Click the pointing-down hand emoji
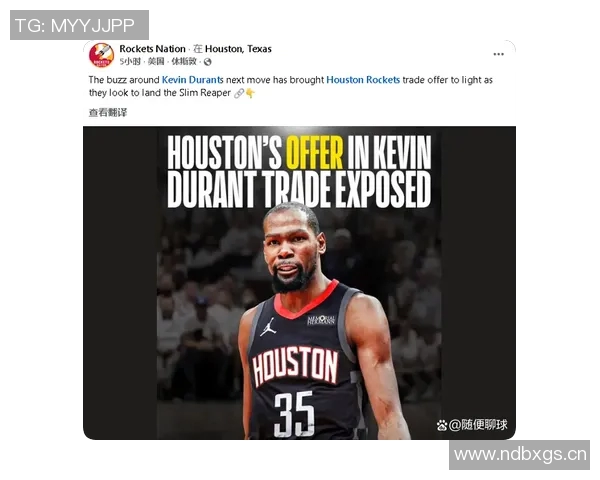 point(250,93)
